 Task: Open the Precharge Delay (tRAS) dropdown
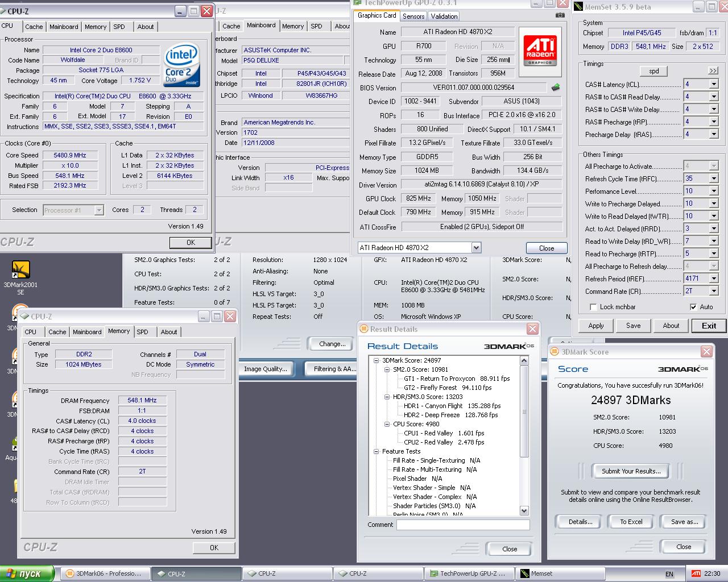coord(714,134)
